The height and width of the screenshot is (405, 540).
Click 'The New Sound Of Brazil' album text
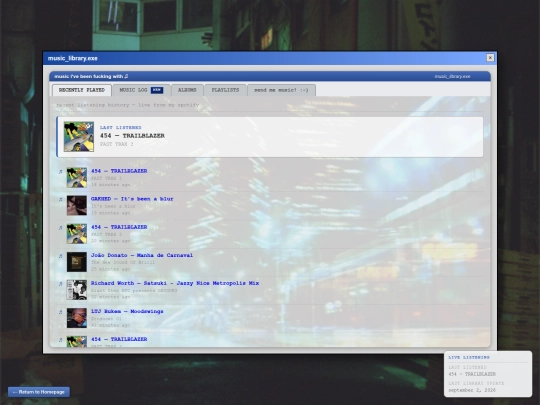pyautogui.click(x=123, y=262)
